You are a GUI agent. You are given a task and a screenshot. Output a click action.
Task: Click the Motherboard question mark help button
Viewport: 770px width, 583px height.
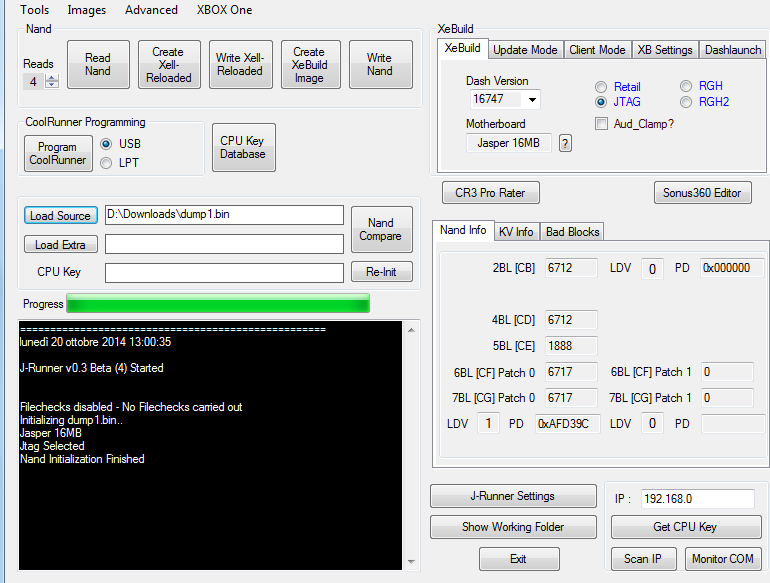(x=565, y=143)
